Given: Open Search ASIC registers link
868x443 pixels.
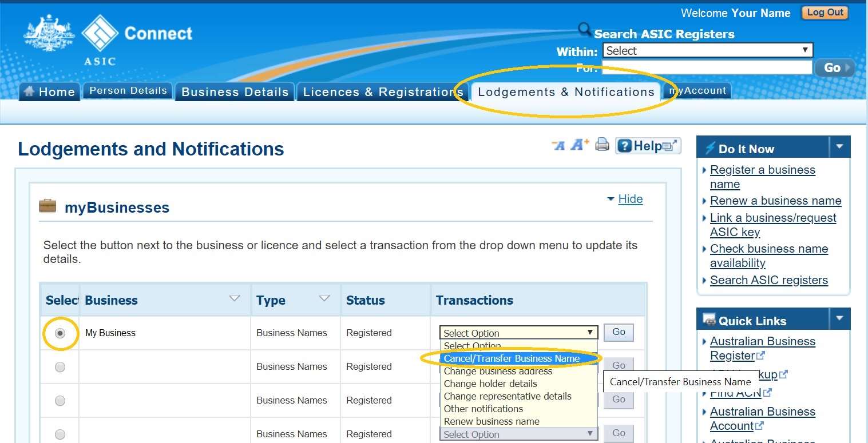Looking at the screenshot, I should (769, 280).
